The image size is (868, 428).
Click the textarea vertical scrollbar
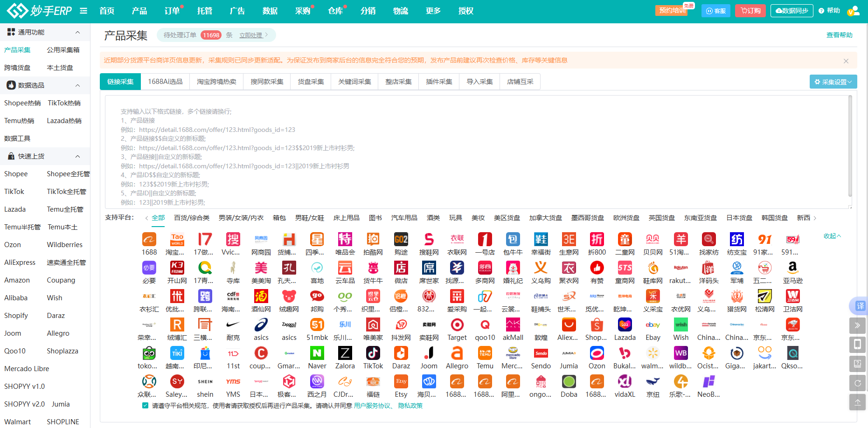850,146
